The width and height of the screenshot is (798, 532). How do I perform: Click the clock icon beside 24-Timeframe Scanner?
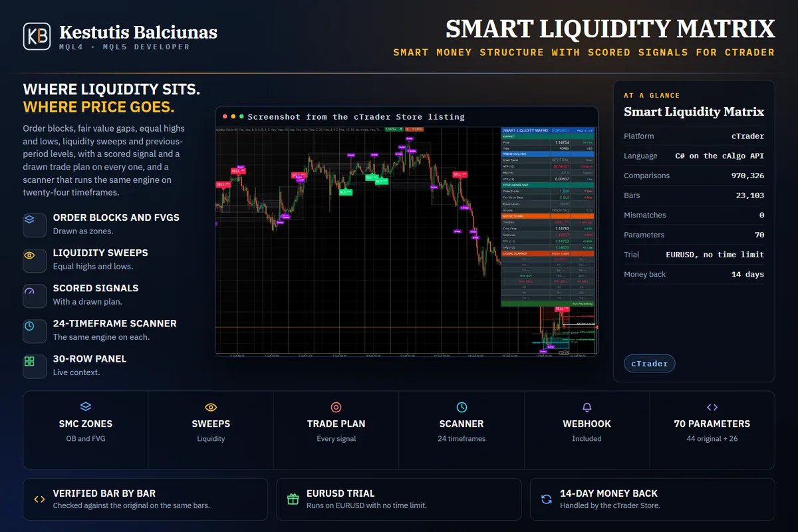[29, 326]
